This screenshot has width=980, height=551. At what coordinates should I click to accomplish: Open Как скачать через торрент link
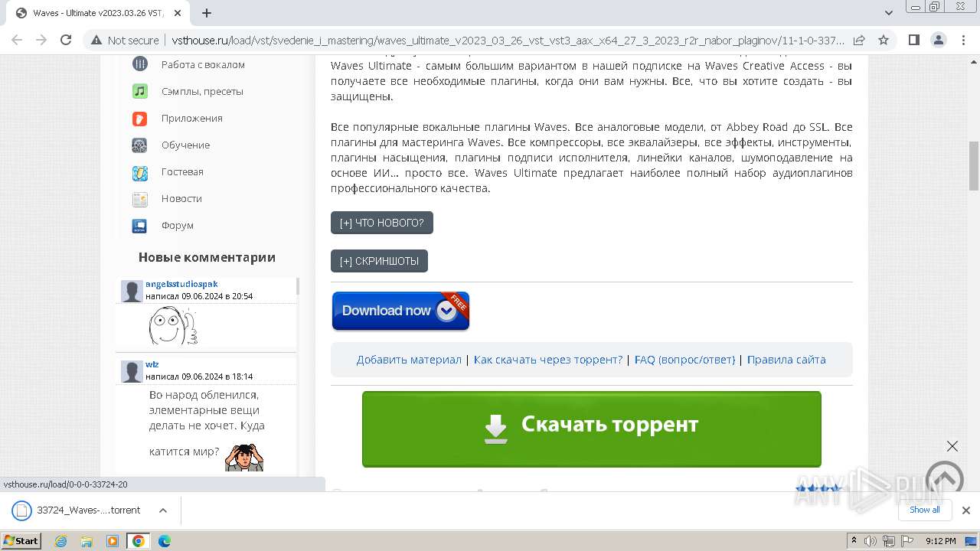[x=548, y=360]
